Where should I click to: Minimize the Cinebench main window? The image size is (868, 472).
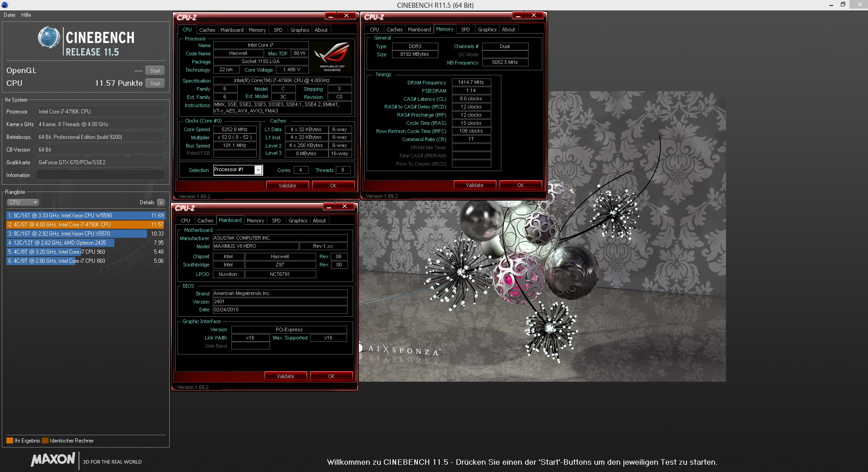click(x=831, y=5)
